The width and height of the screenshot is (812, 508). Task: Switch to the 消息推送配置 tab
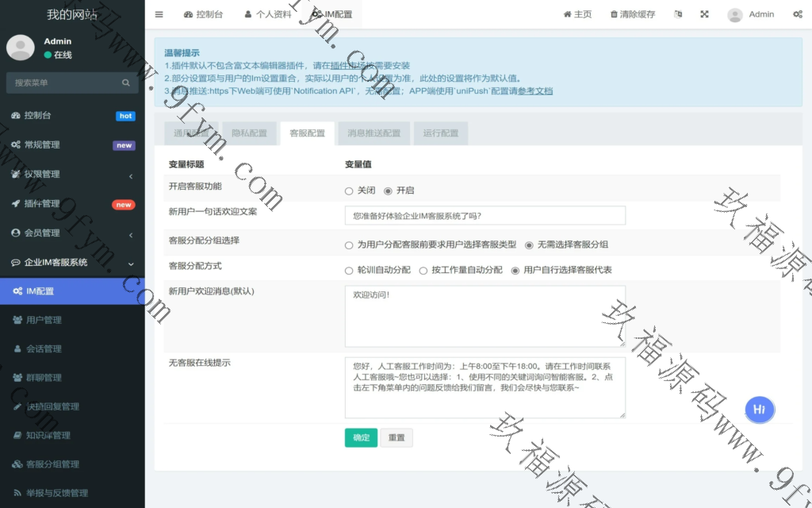(x=374, y=133)
